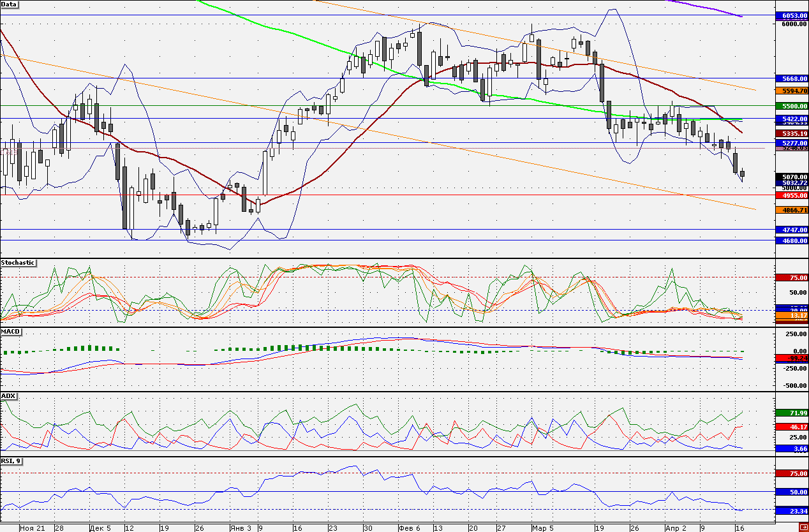Image resolution: width=809 pixels, height=532 pixels.
Task: Click the orange 4866.71 price label
Action: [x=791, y=209]
